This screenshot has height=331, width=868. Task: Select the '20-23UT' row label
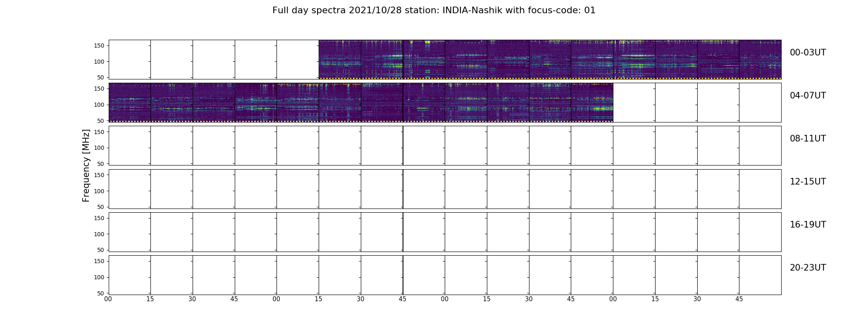tap(808, 268)
